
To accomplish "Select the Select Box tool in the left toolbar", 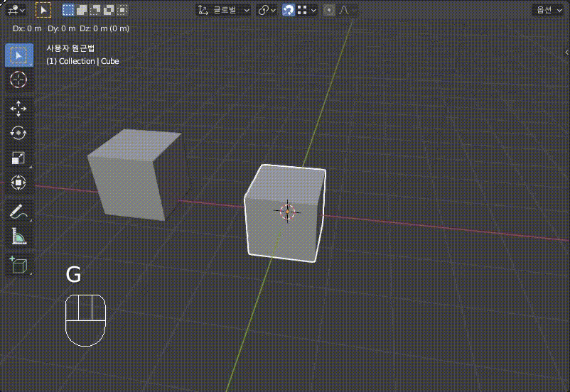I will point(19,55).
